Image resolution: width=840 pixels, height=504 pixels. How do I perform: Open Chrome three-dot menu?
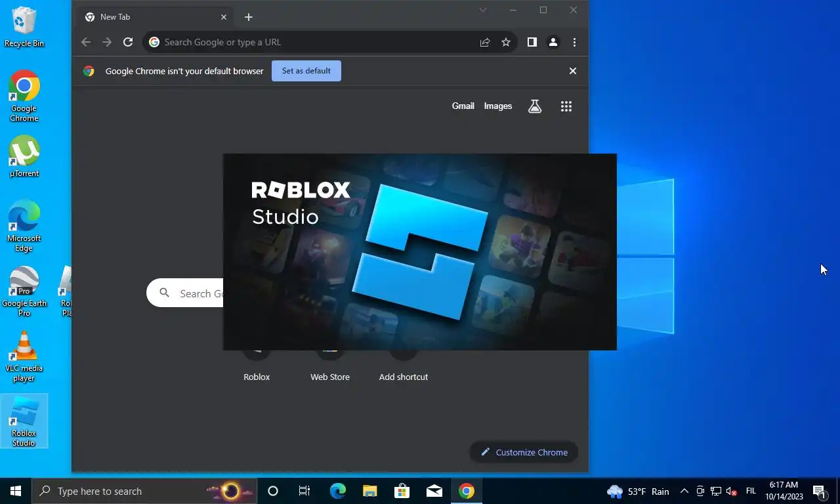pos(574,42)
